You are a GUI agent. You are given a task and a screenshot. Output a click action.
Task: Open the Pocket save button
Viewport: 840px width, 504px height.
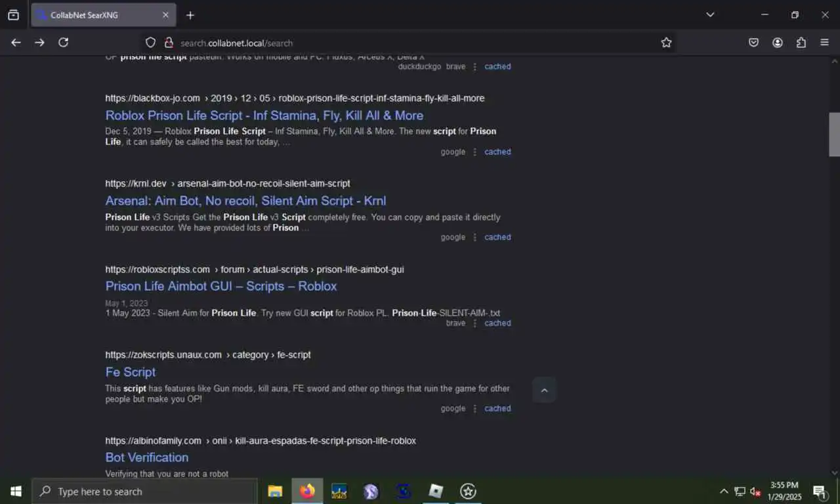coord(754,43)
